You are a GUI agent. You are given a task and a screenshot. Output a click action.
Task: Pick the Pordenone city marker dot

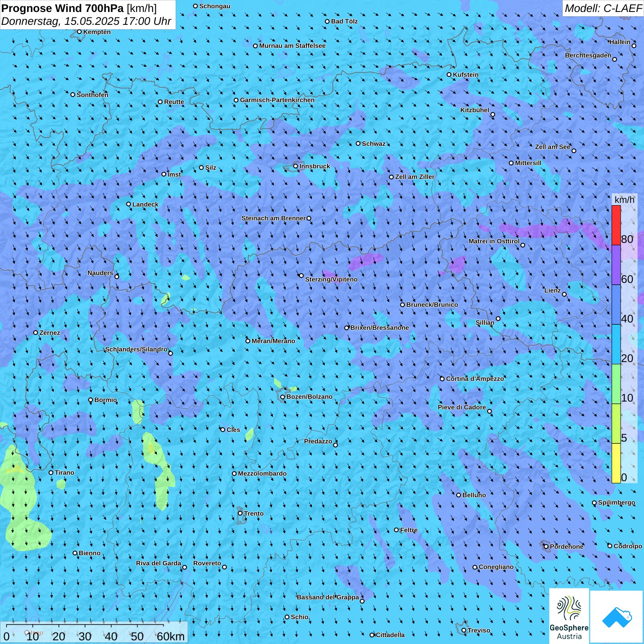click(x=546, y=546)
